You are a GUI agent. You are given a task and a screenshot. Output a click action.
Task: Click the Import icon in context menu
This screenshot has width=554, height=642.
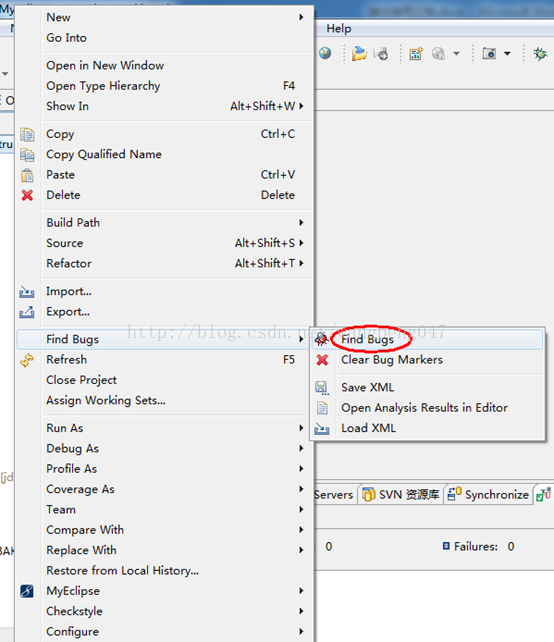click(27, 292)
